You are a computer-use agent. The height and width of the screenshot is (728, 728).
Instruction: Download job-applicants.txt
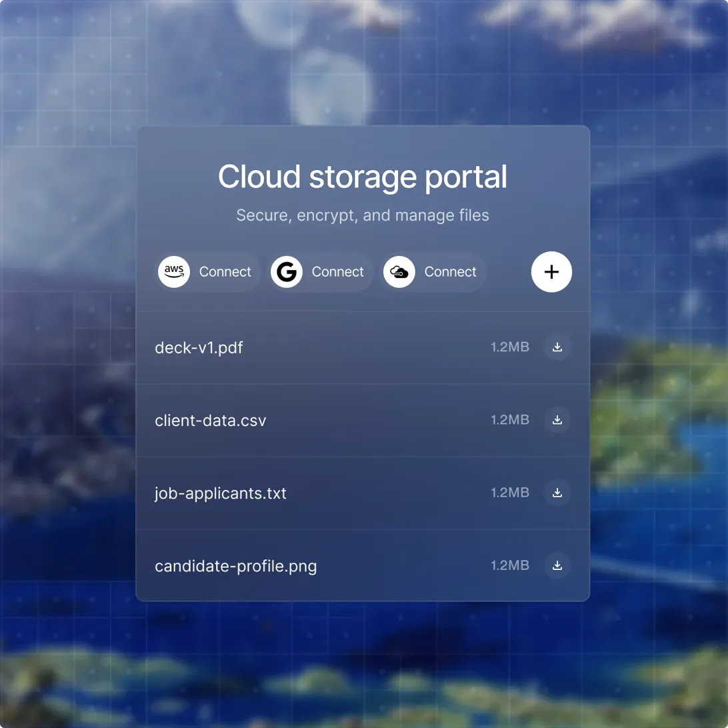point(557,493)
